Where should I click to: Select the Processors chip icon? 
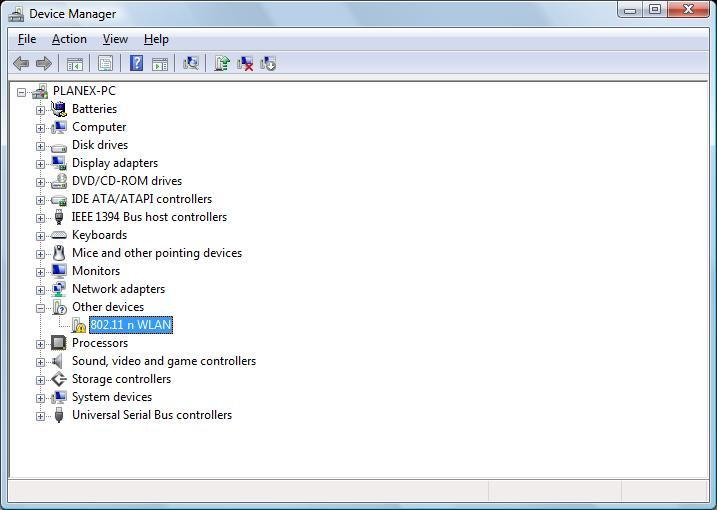(x=59, y=343)
